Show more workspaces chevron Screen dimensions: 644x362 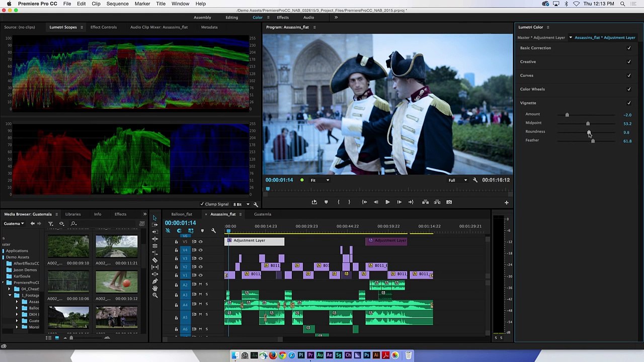[x=336, y=18]
